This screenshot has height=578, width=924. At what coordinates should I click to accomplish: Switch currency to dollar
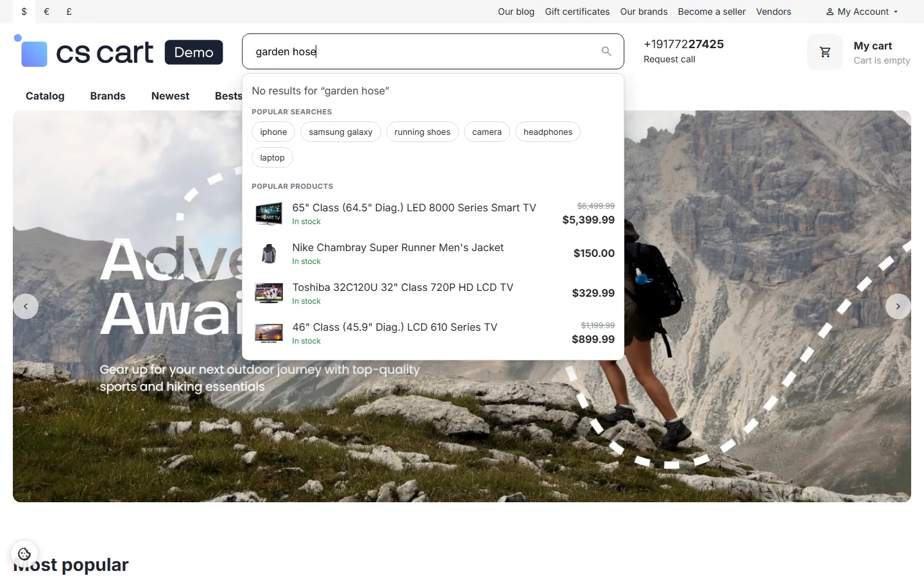tap(24, 12)
